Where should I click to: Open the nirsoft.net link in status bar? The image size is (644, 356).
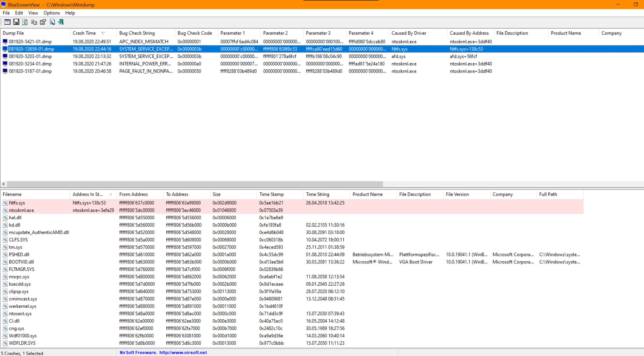click(183, 352)
